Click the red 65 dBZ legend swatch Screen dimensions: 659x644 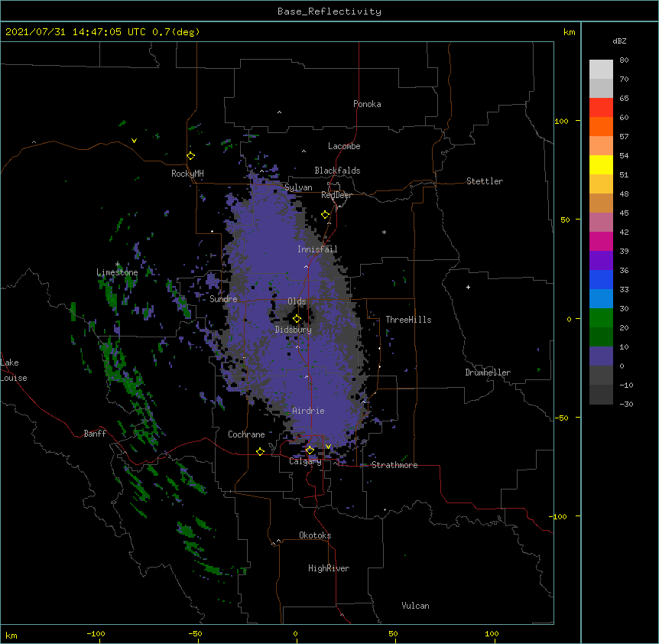[x=601, y=107]
